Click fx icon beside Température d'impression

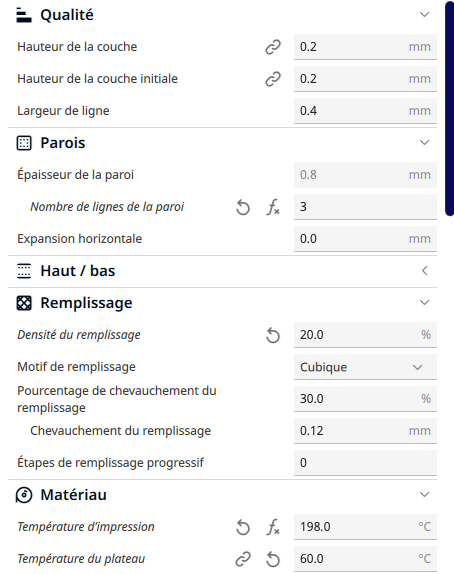click(x=273, y=527)
